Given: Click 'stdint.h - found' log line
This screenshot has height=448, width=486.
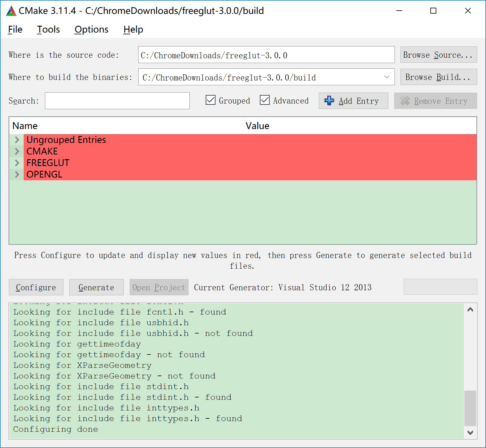Looking at the screenshot, I should 122,397.
